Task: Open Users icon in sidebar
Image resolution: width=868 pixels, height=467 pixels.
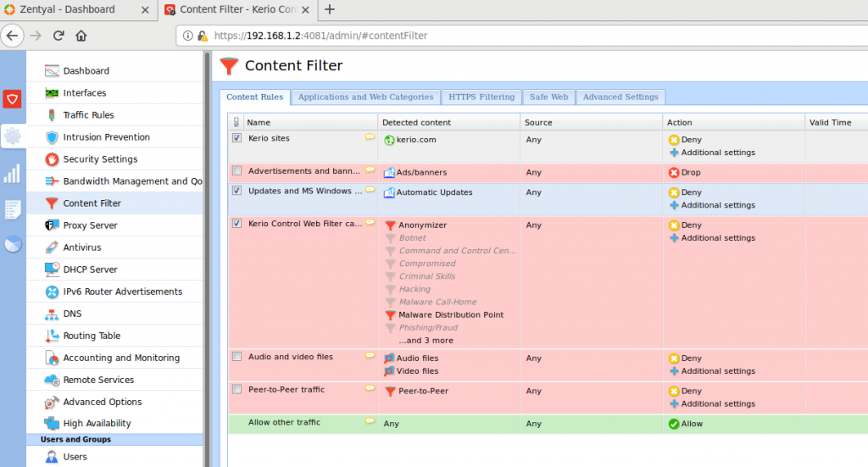Action: (52, 457)
